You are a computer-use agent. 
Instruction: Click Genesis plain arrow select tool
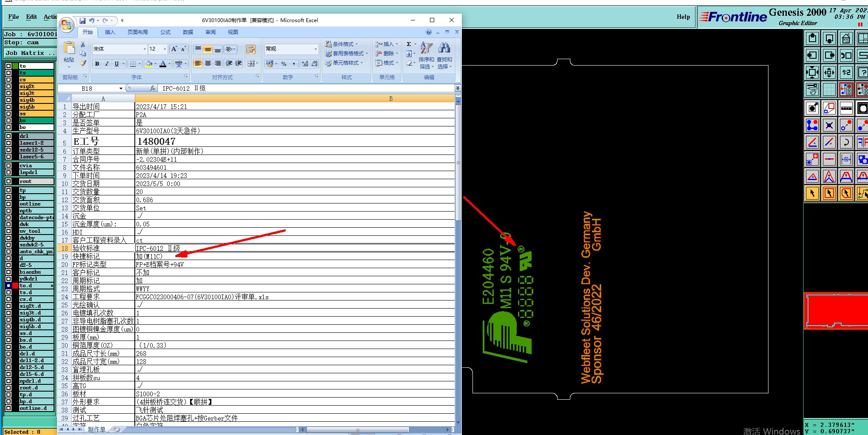coord(812,193)
